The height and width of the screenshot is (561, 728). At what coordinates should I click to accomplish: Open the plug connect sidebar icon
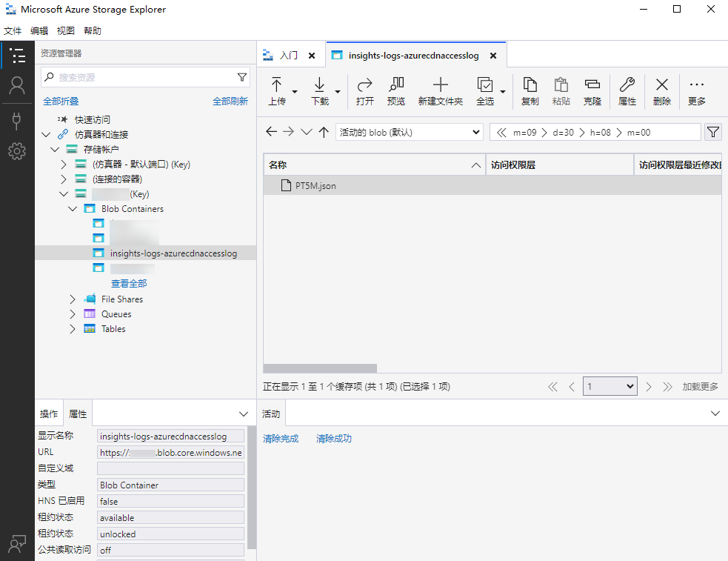click(x=17, y=119)
